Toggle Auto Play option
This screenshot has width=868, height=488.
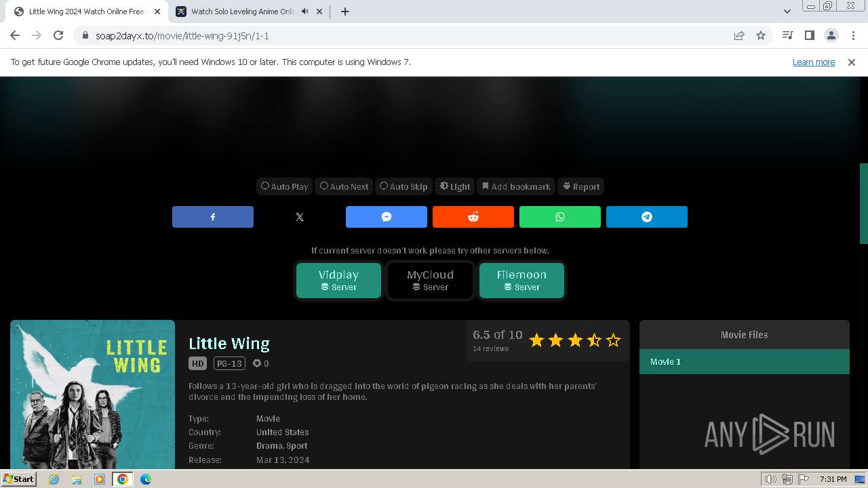285,186
